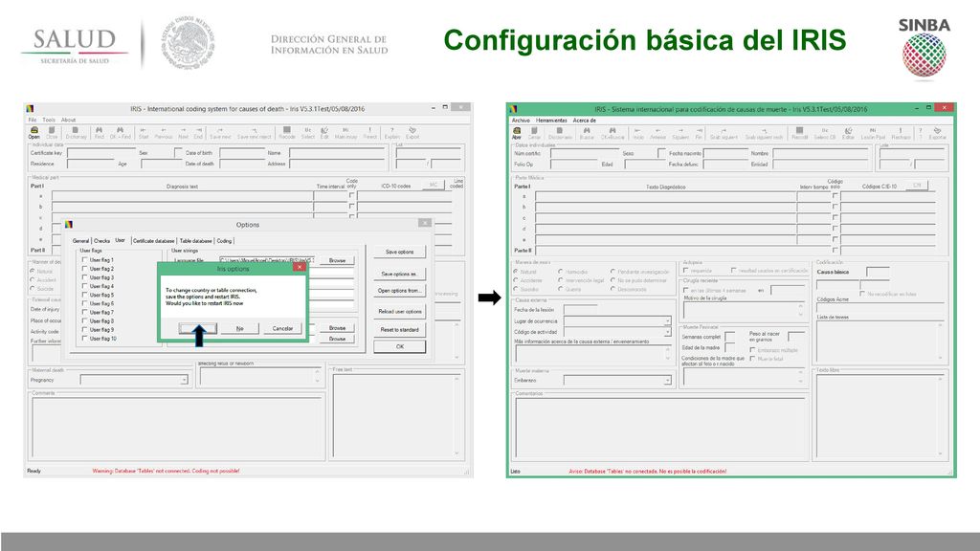
Task: Open the Embarazo dropdown in the Spanish window
Action: point(667,380)
